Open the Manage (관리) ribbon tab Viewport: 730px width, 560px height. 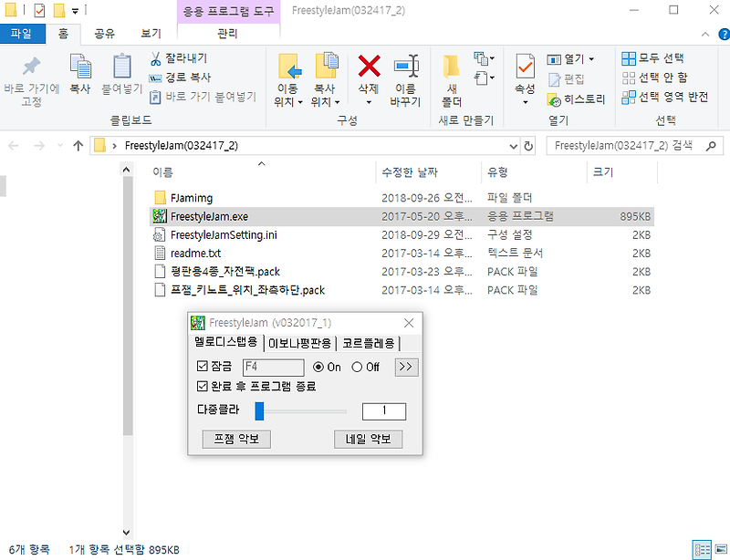tap(228, 34)
